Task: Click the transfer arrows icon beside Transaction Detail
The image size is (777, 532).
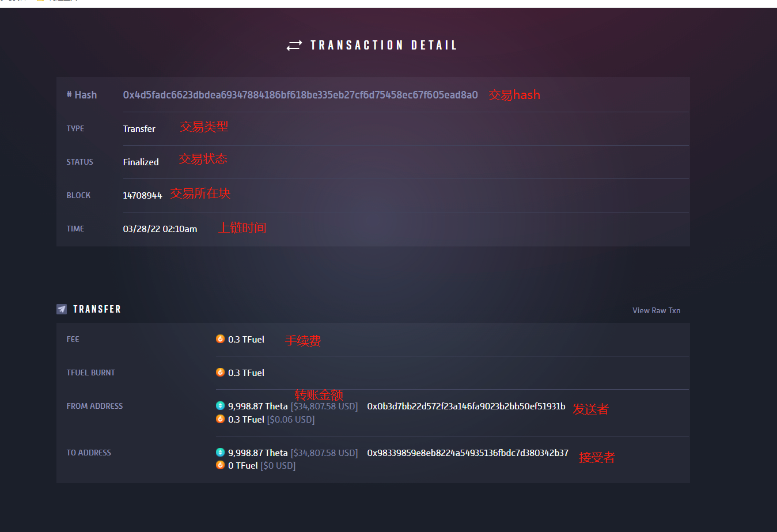Action: (x=294, y=45)
